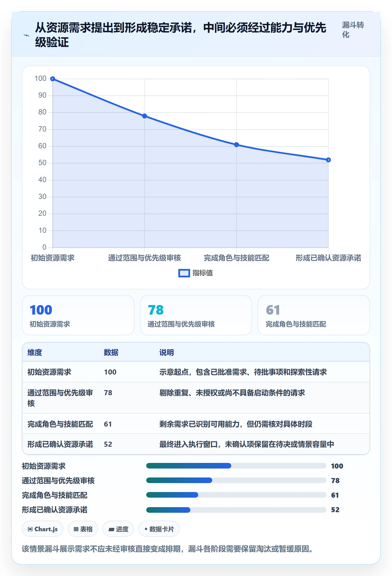Click x-axis label 形成已确认资源承诺

pyautogui.click(x=328, y=258)
